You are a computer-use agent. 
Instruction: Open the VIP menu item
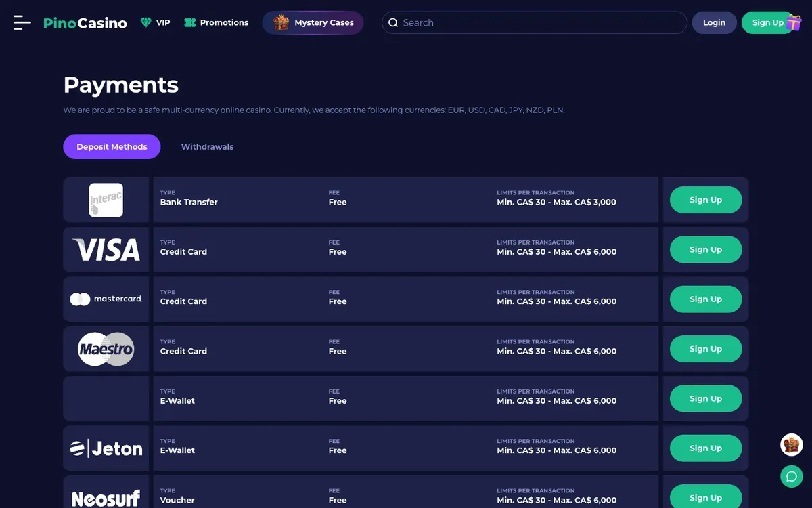point(155,22)
